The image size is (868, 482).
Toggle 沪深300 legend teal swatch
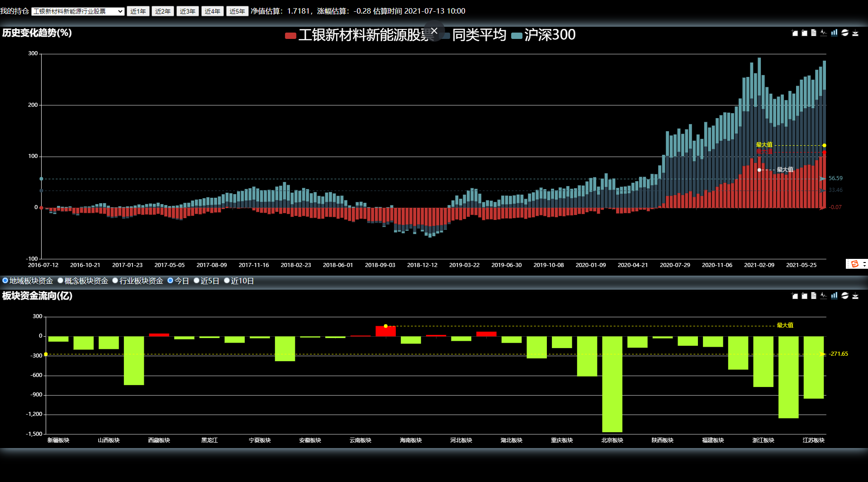[517, 36]
